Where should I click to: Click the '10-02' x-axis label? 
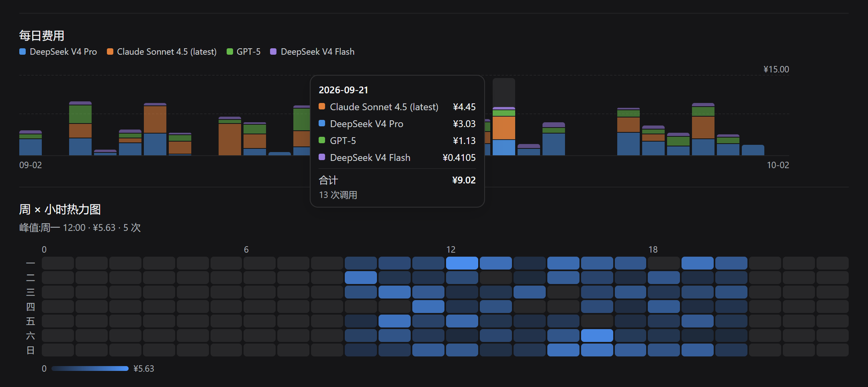(x=778, y=165)
